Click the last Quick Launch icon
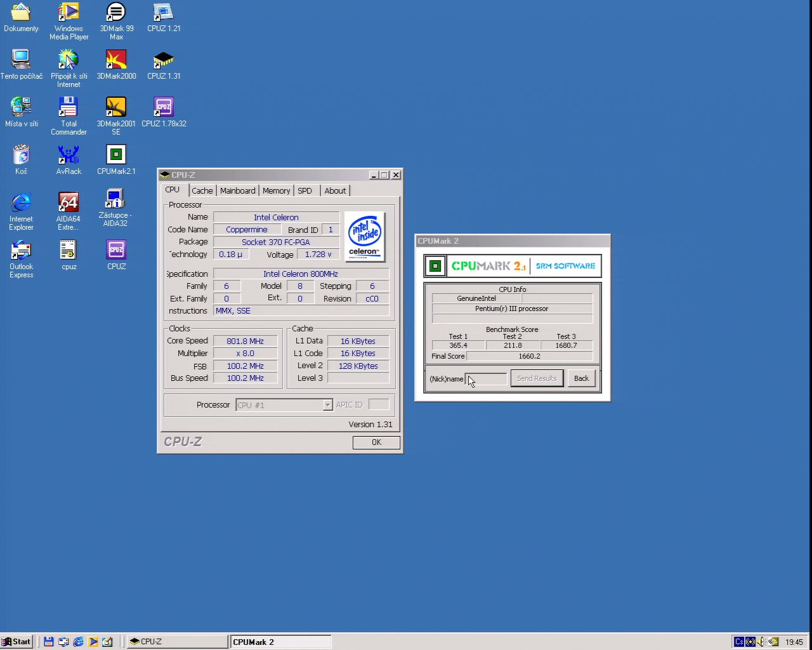Image resolution: width=812 pixels, height=650 pixels. click(107, 642)
